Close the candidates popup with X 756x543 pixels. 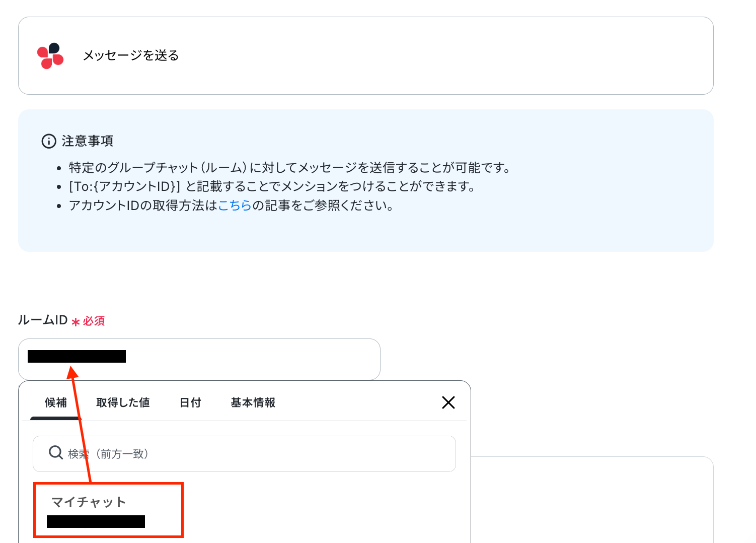coord(448,402)
